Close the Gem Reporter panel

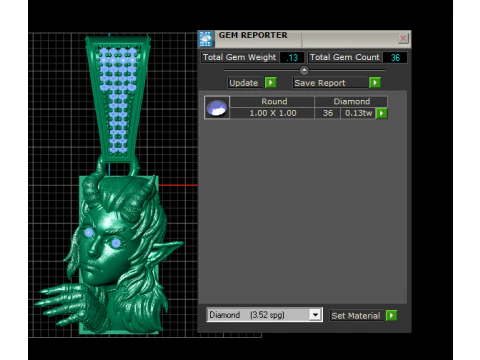(403, 38)
